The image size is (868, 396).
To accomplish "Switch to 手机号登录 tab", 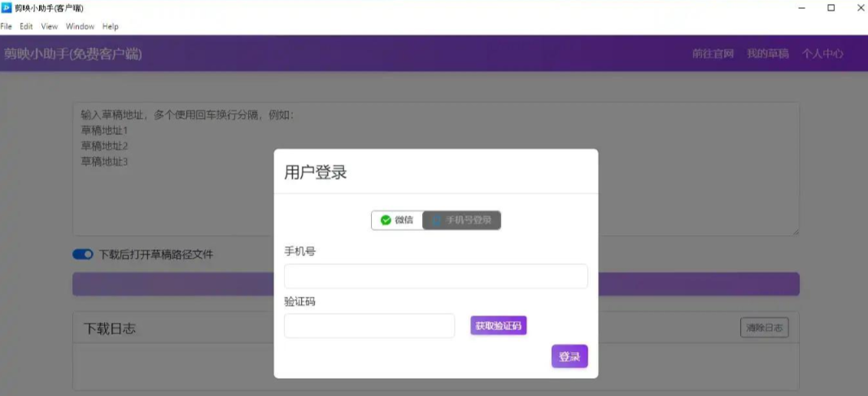I will [x=462, y=220].
